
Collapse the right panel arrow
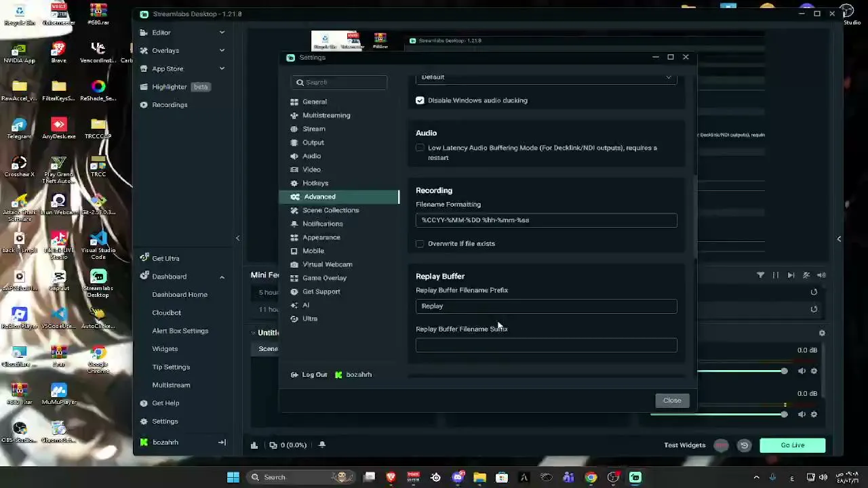(x=839, y=239)
